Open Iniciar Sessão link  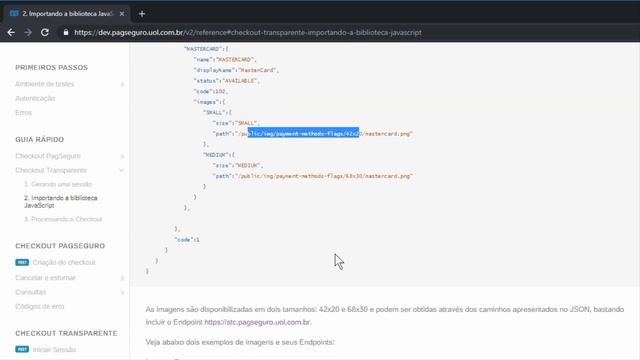click(x=54, y=350)
